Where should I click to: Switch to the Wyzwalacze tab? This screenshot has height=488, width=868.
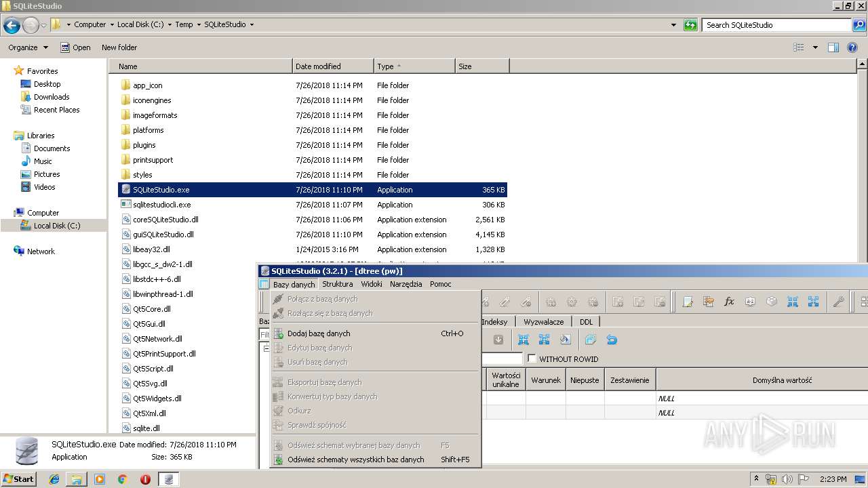coord(544,322)
